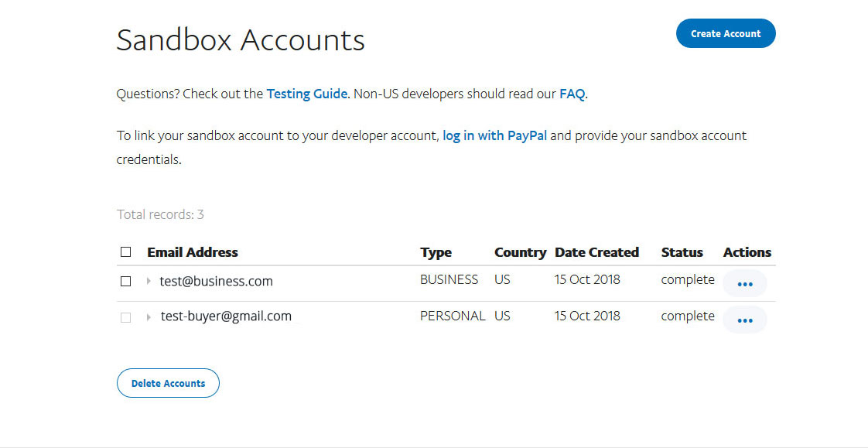Click the Type column header
This screenshot has width=868, height=448.
436,252
